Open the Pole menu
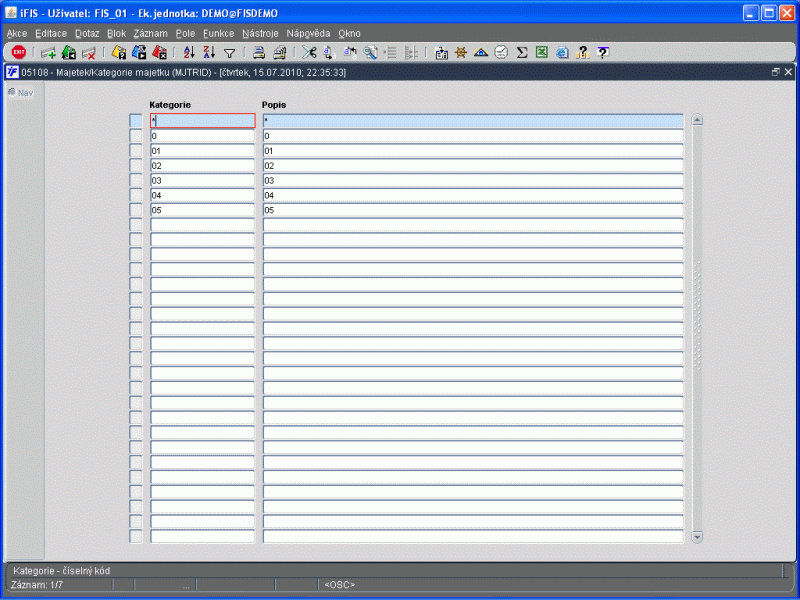 pyautogui.click(x=185, y=33)
